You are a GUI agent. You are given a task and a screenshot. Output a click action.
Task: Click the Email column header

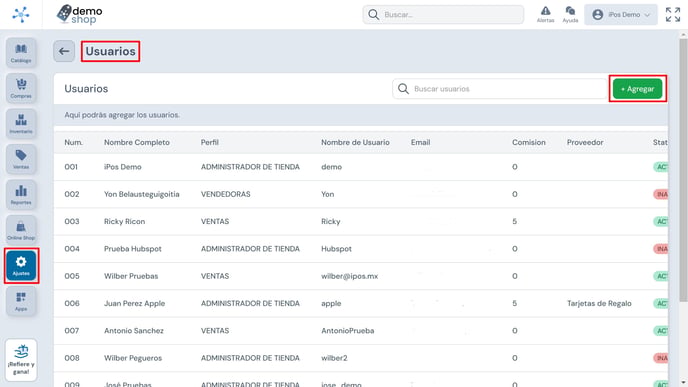click(x=420, y=142)
